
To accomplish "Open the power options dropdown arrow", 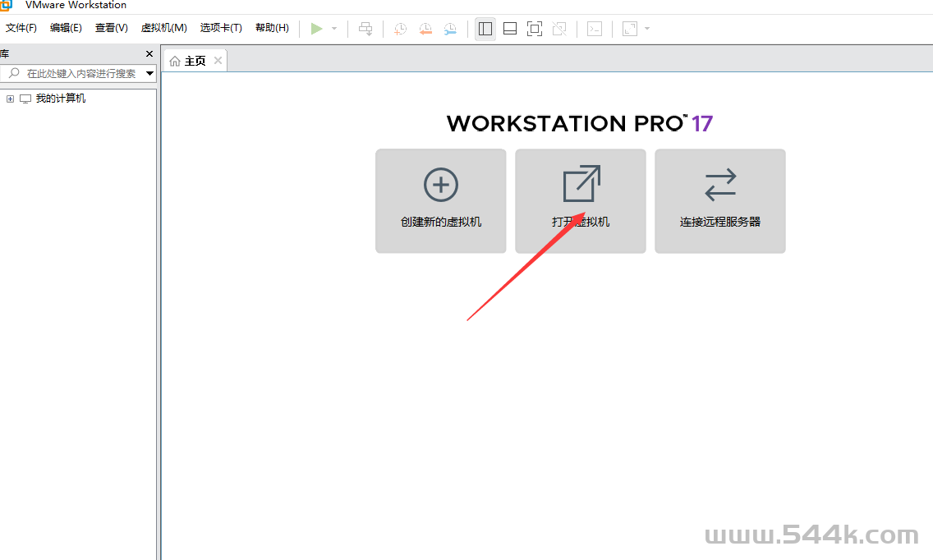I will [x=334, y=29].
